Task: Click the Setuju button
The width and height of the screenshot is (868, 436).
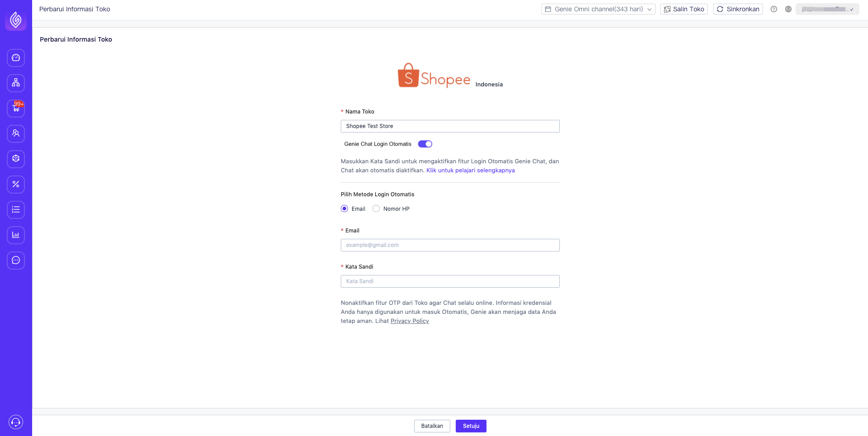Action: pos(471,426)
